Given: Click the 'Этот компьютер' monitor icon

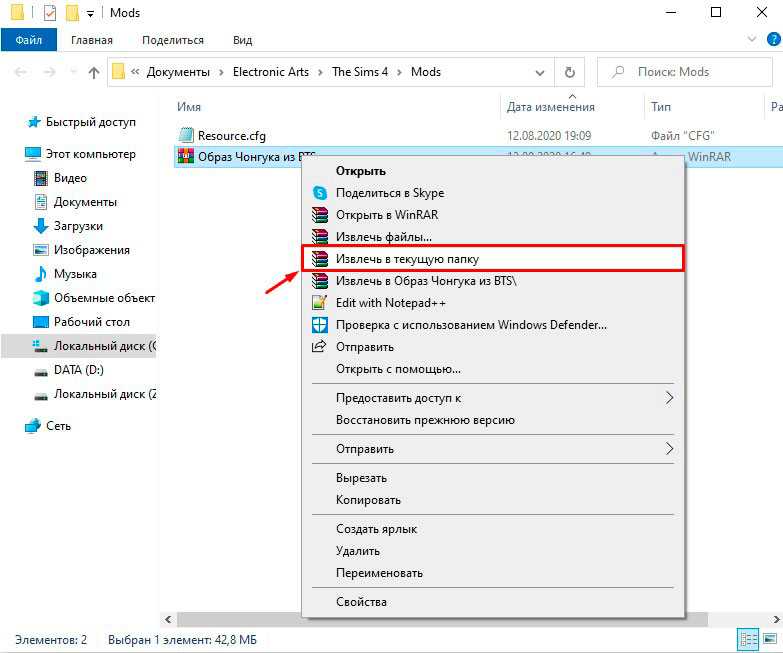Looking at the screenshot, I should click(x=32, y=154).
